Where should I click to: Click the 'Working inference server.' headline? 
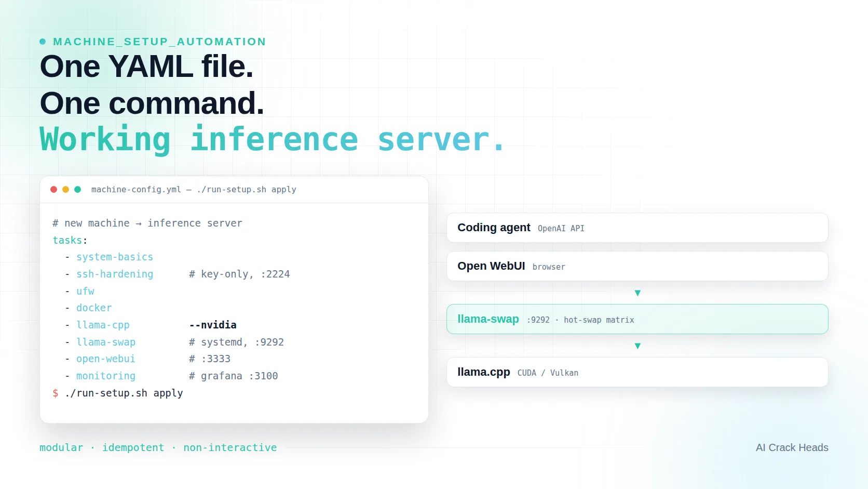click(x=272, y=139)
